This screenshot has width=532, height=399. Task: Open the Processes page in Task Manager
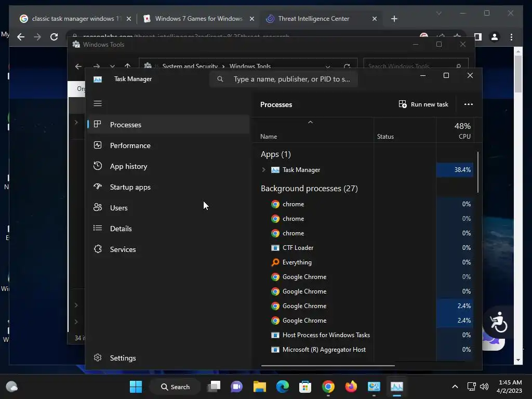click(x=169, y=125)
